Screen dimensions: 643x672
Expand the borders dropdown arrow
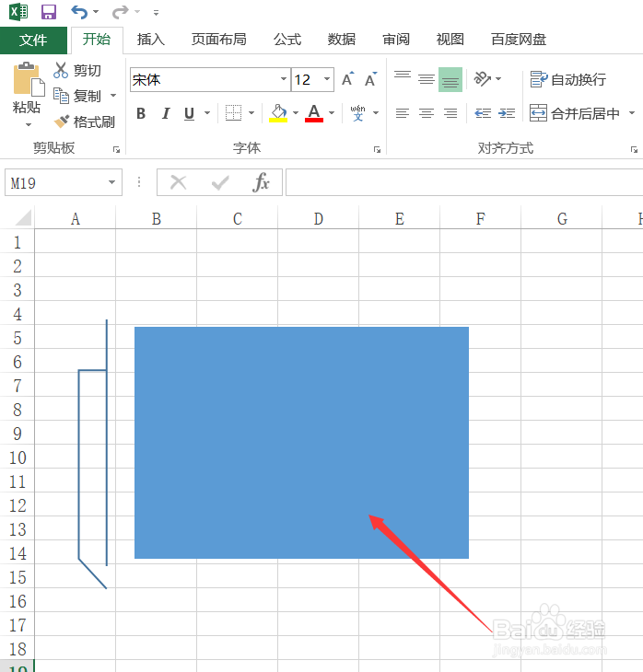pyautogui.click(x=251, y=113)
